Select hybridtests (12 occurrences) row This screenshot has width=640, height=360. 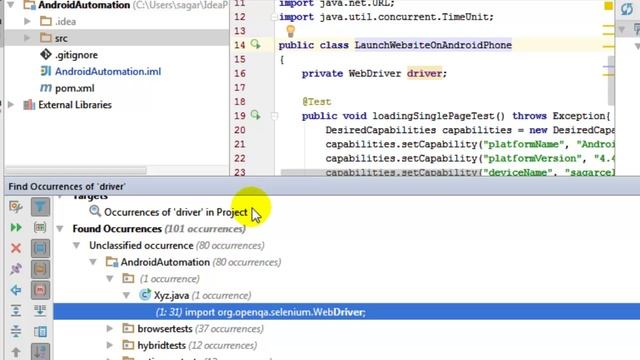point(197,345)
